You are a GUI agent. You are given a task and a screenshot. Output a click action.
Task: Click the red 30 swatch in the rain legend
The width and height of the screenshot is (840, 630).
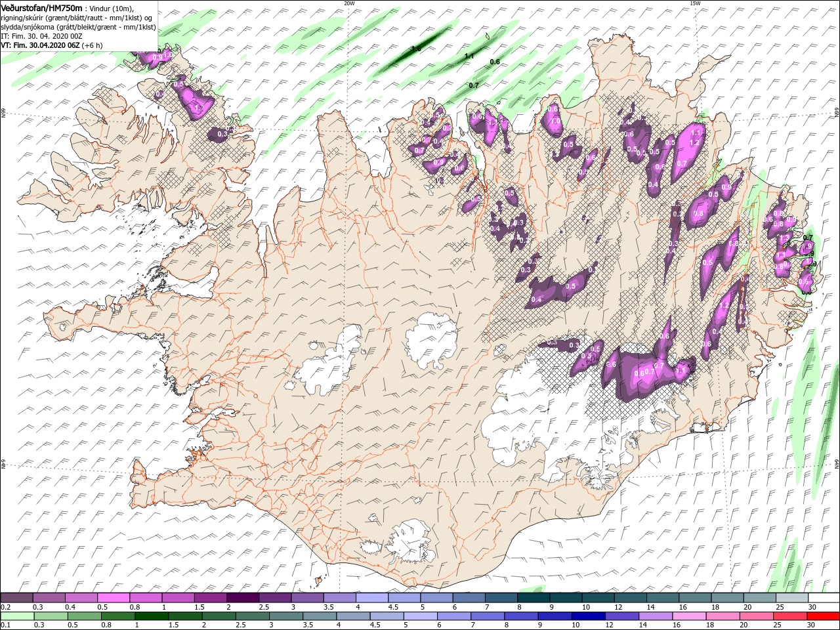pyautogui.click(x=823, y=616)
